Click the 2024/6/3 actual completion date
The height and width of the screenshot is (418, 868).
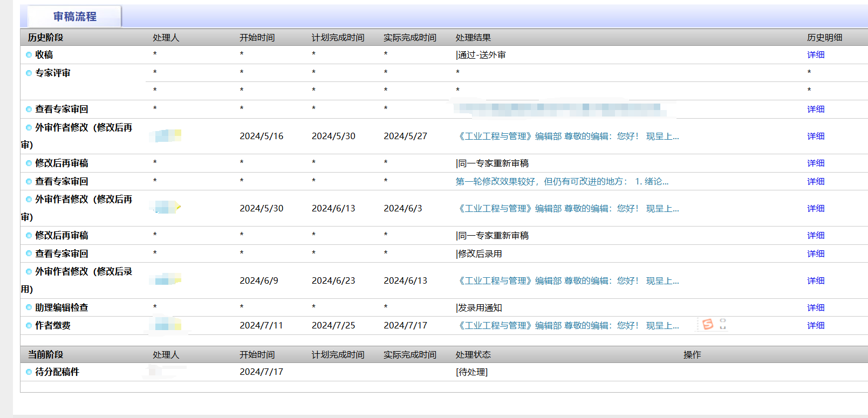[x=403, y=209]
